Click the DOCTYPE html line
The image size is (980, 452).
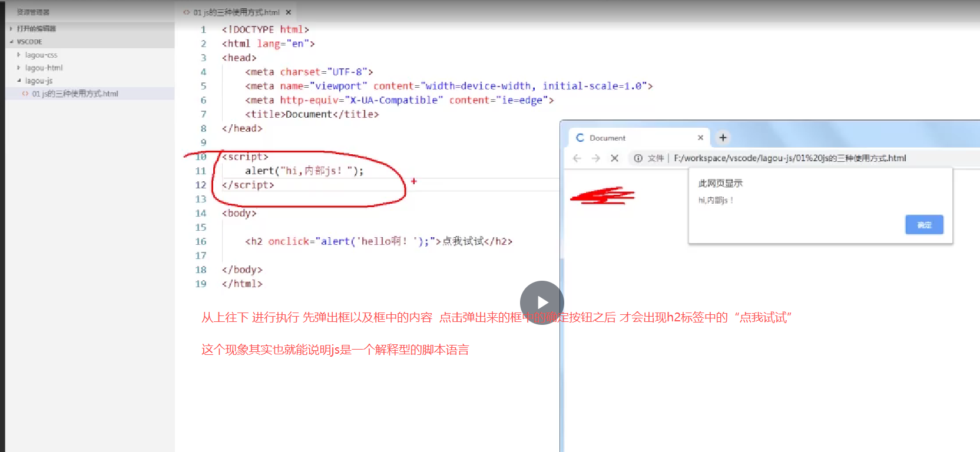tap(265, 29)
